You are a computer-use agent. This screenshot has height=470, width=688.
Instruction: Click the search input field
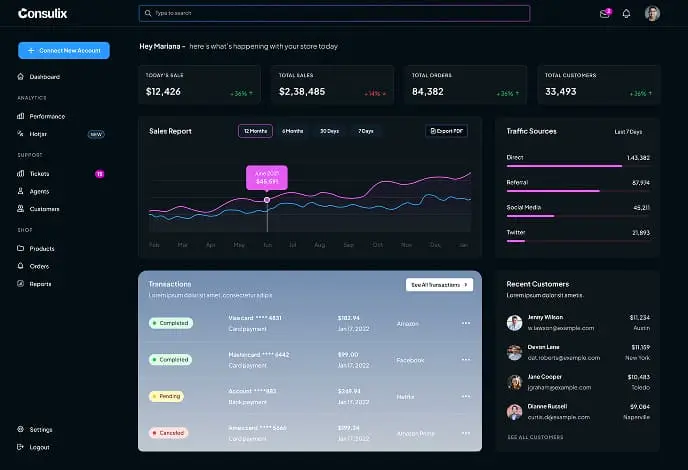[x=334, y=13]
